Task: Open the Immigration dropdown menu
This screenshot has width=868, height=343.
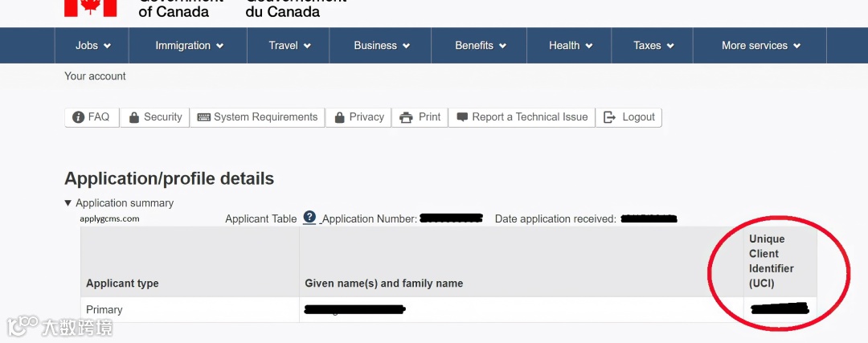Action: [x=189, y=46]
